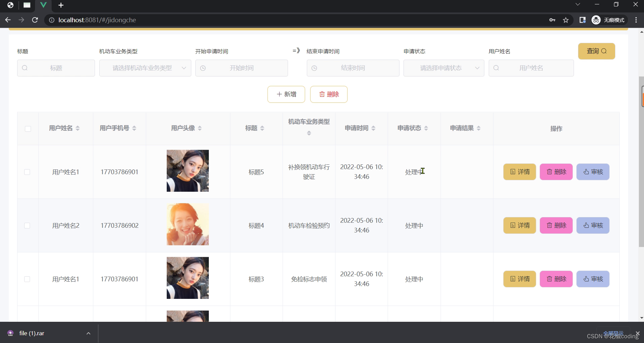Open a new browser tab
Image resolution: width=644 pixels, height=343 pixels.
pos(61,5)
